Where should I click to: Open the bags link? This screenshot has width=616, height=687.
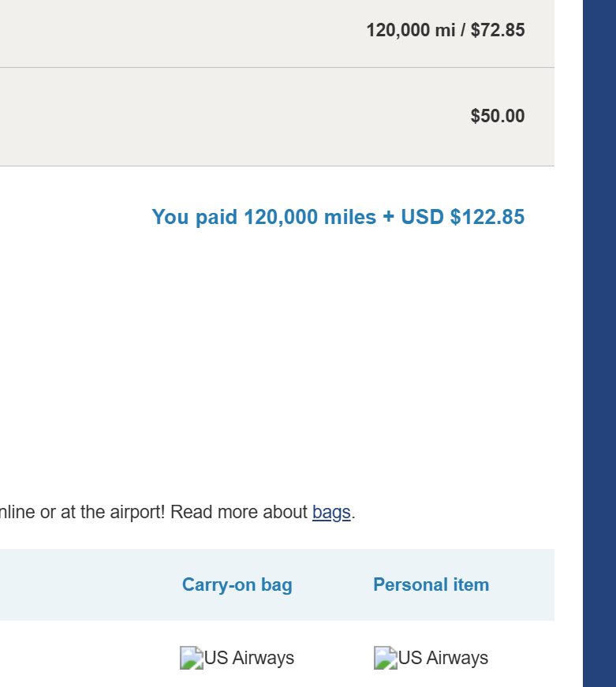pyautogui.click(x=331, y=513)
